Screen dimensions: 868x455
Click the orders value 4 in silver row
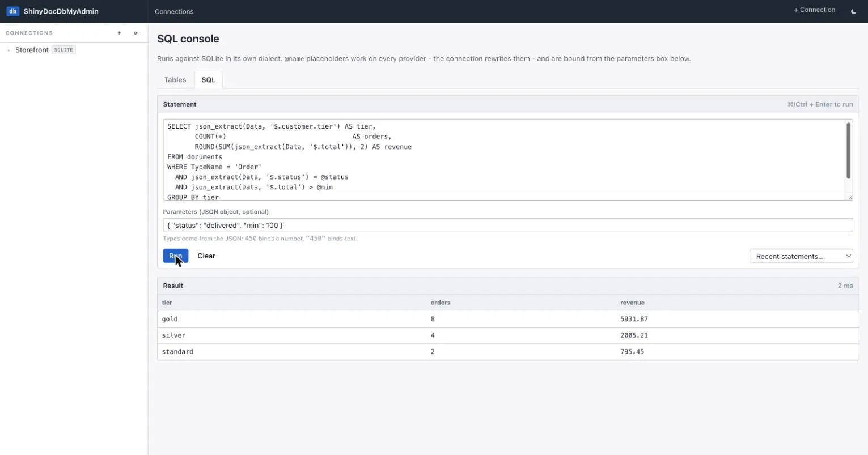(x=433, y=335)
